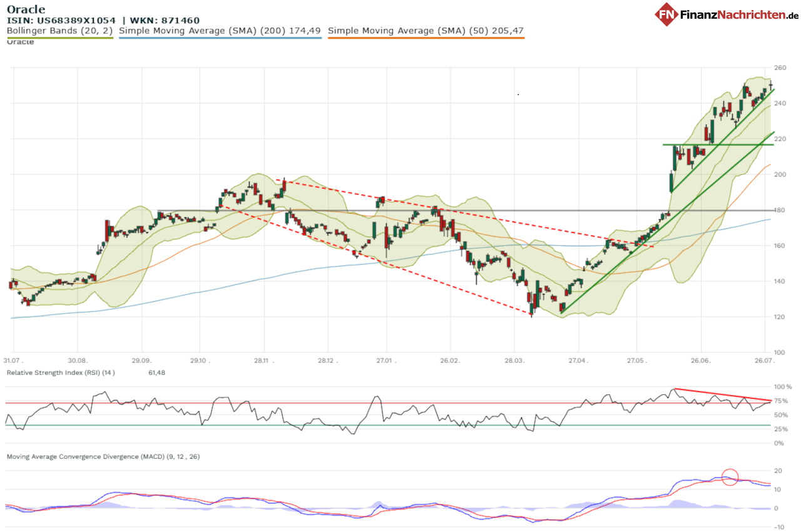Click the 27.01. date axis label

pos(386,362)
